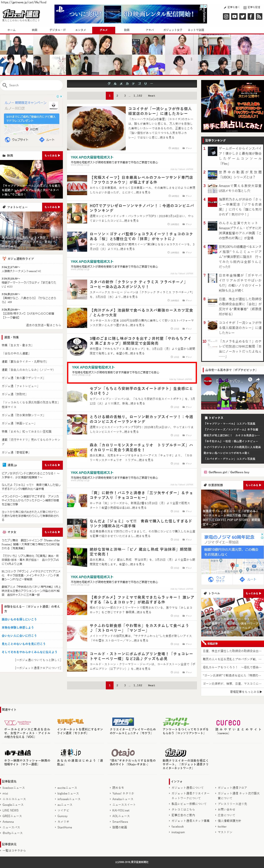The image size is (264, 868).
Task: Click the ウェブサイト icon in the ノジマ ad
Action: click(211, 580)
